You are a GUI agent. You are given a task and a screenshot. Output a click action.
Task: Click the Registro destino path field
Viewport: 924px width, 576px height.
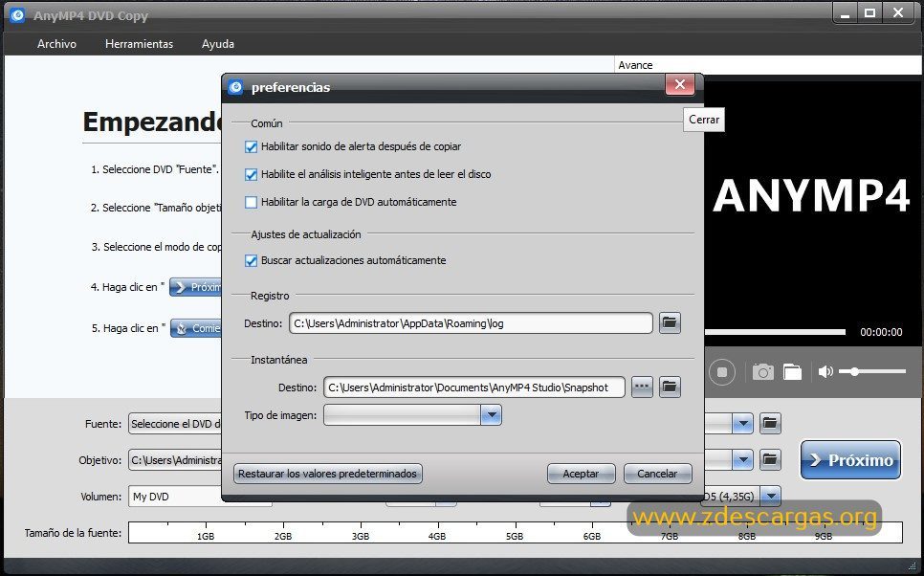[471, 323]
